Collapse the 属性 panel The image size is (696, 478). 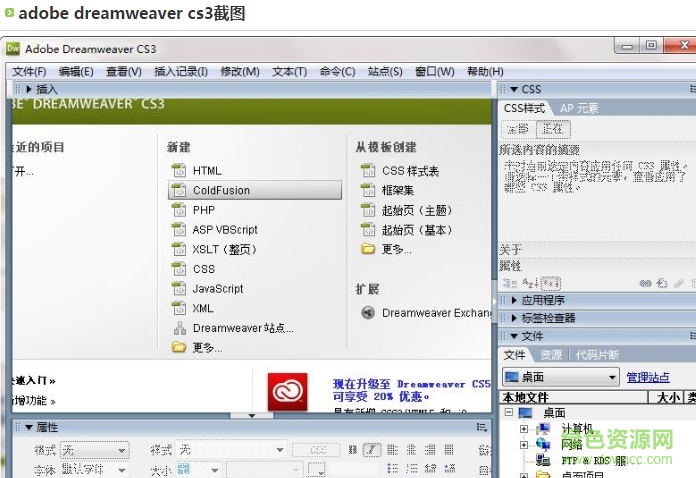29,427
